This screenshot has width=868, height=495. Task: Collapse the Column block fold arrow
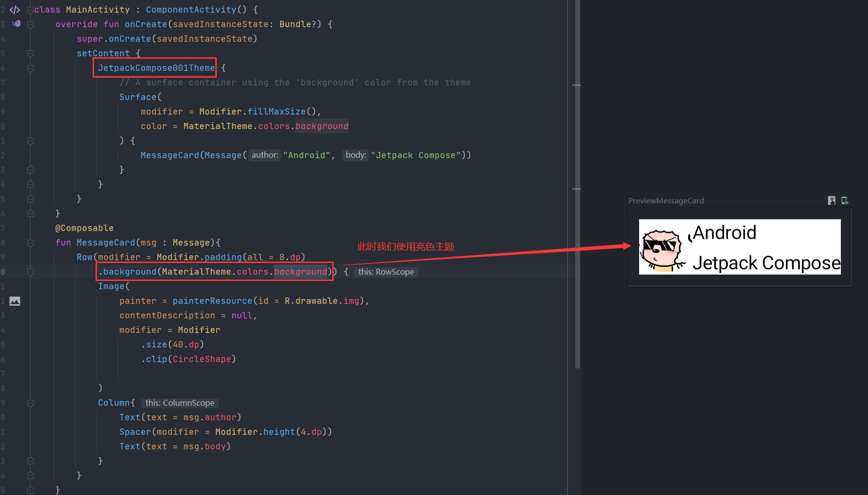coord(30,403)
